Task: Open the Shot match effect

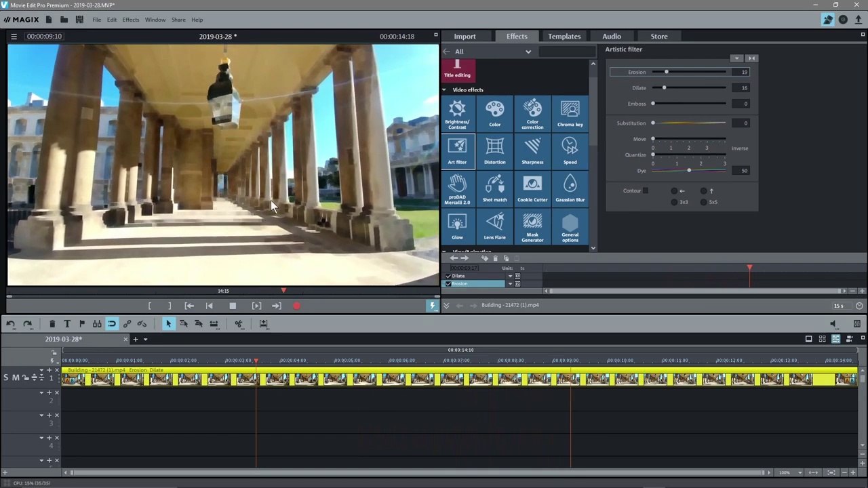Action: (495, 189)
